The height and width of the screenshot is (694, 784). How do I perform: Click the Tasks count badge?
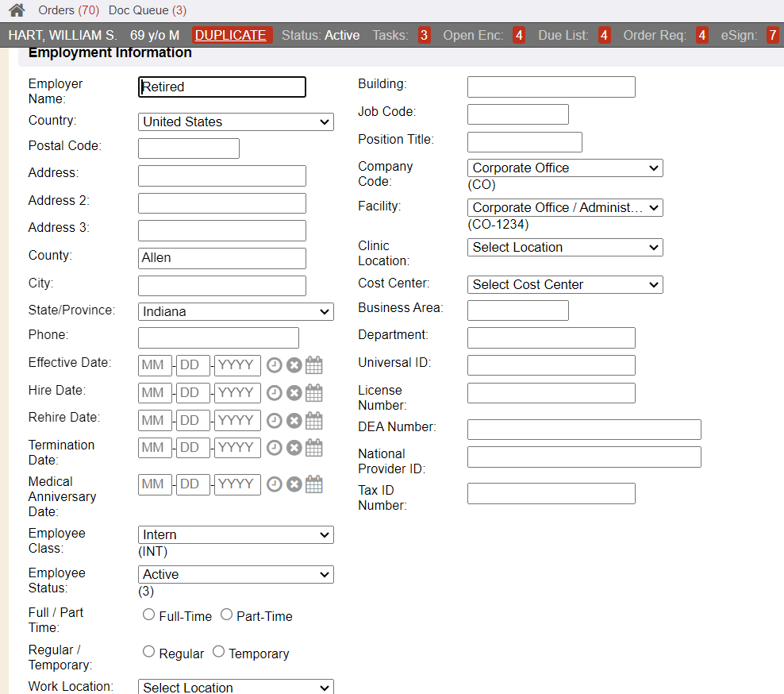pos(424,35)
